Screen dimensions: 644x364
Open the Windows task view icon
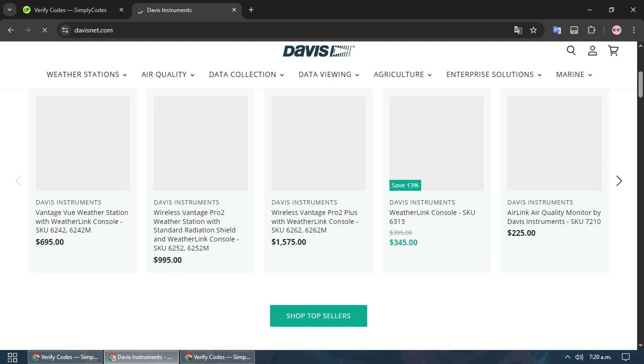point(12,357)
